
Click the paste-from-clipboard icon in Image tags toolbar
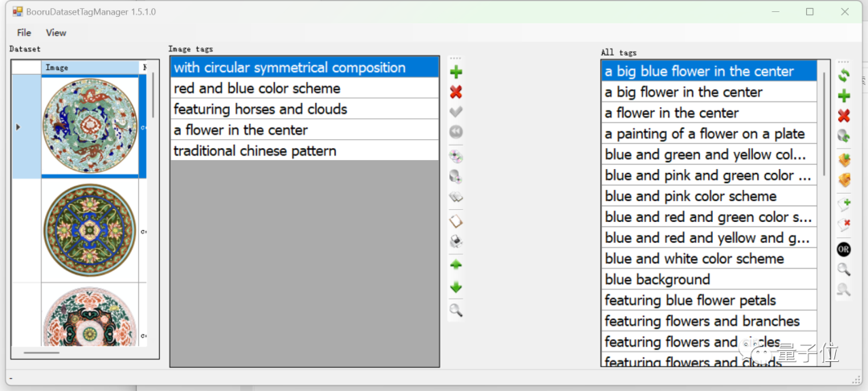(x=457, y=221)
